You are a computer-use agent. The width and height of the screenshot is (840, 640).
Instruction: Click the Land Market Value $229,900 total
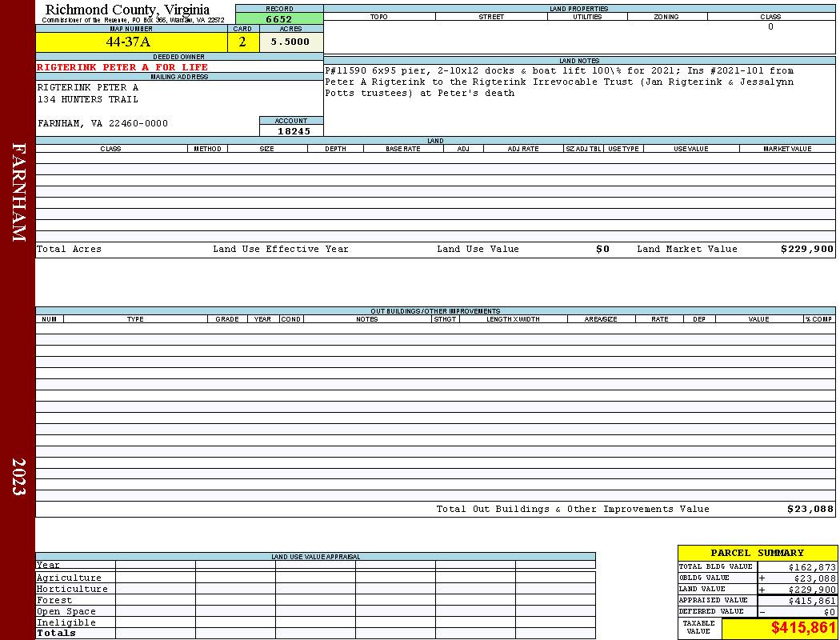point(806,249)
